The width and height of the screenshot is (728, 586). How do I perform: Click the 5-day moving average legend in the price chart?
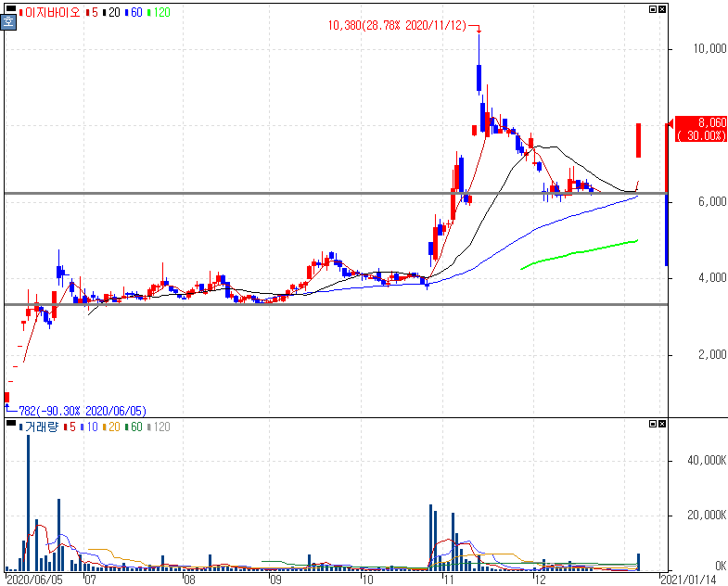click(92, 13)
